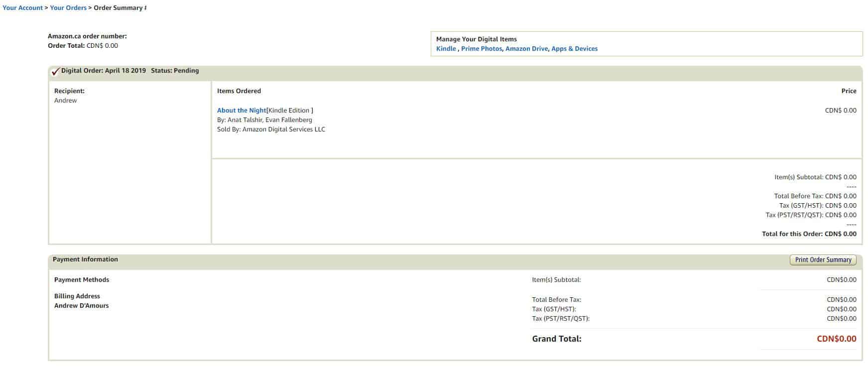Click the Print Order Summary button
This screenshot has height=369, width=868.
pyautogui.click(x=823, y=260)
